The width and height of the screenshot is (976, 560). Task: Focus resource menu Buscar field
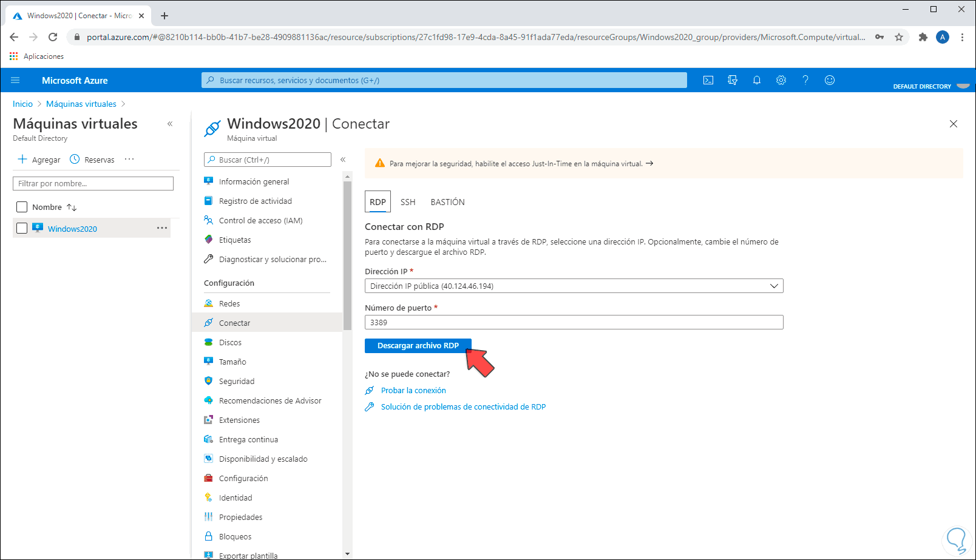pyautogui.click(x=268, y=160)
